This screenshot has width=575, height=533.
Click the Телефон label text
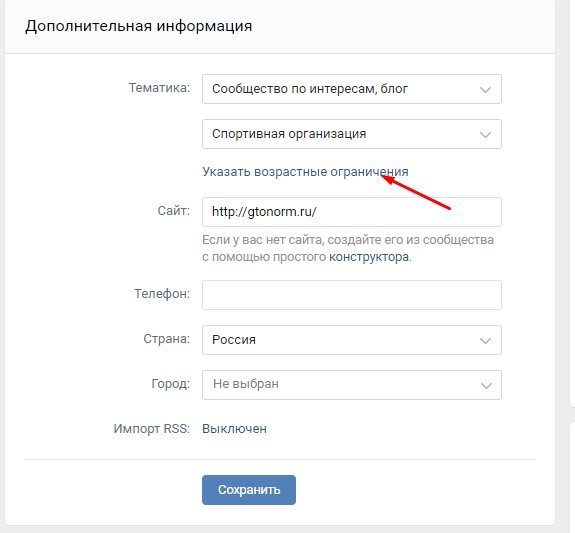click(x=162, y=294)
